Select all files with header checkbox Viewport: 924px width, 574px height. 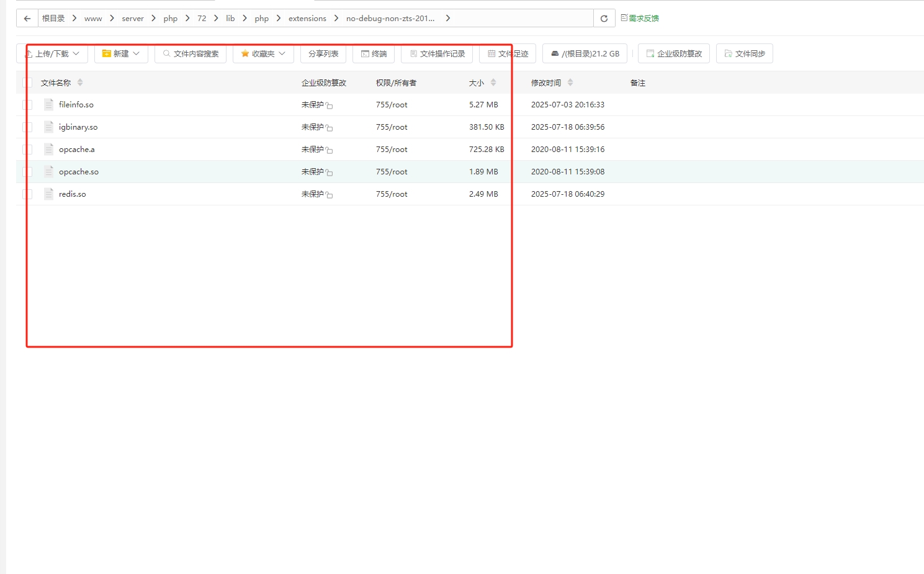click(27, 82)
